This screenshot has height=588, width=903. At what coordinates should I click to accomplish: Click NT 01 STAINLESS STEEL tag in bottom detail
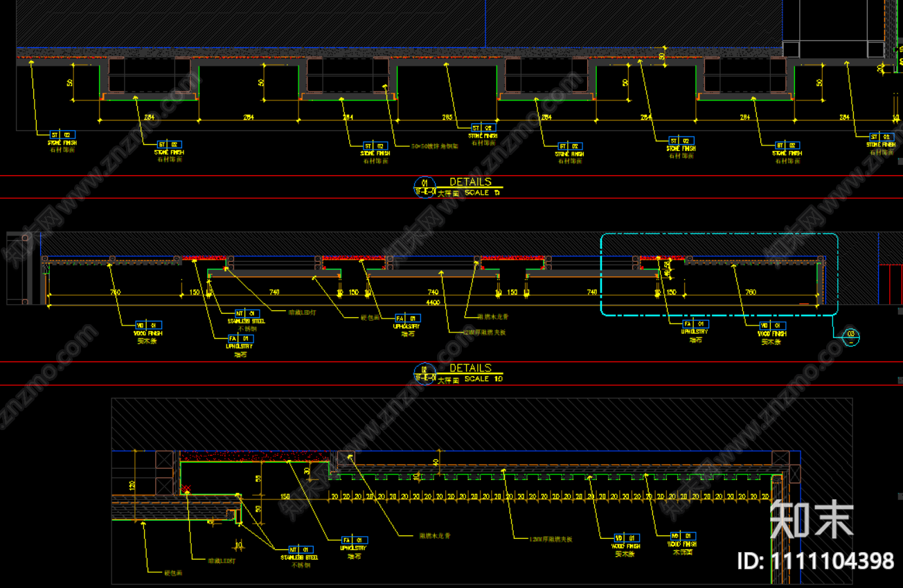tap(300, 556)
